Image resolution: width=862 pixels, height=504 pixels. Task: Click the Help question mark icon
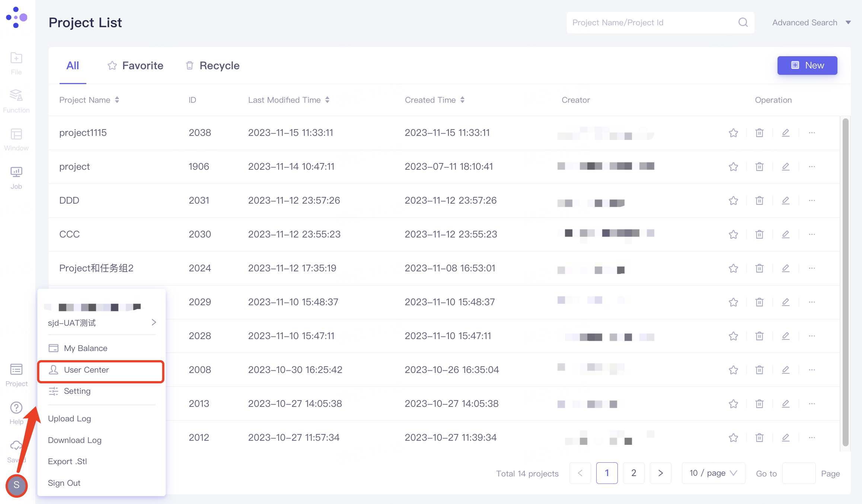[16, 408]
